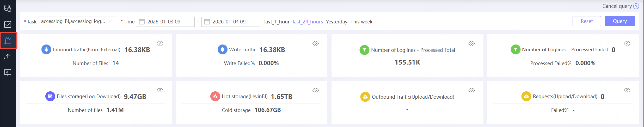Click the Query button

click(x=620, y=21)
